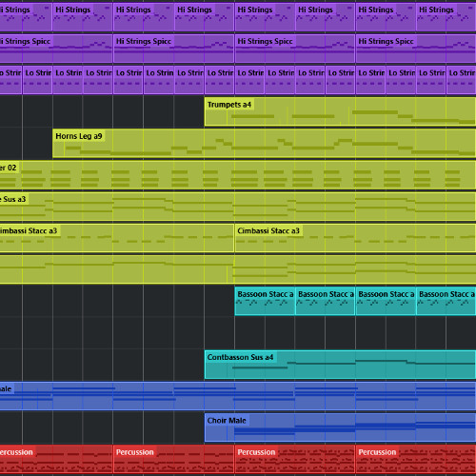Select the Choir Male clip
The width and height of the screenshot is (476, 476).
pyautogui.click(x=340, y=427)
